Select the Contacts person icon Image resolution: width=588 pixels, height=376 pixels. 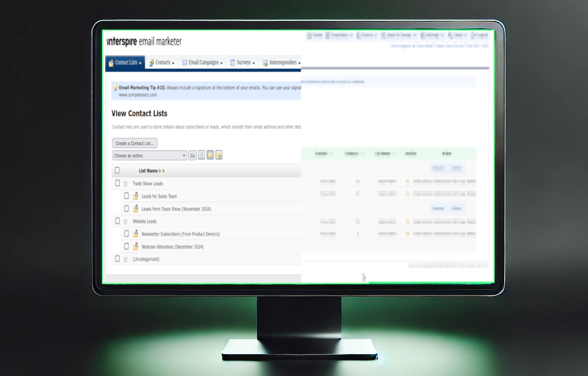[x=152, y=61]
